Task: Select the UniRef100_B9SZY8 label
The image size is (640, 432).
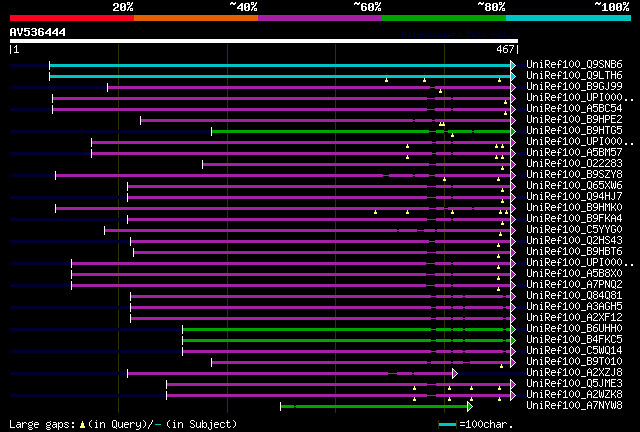Action: point(574,175)
